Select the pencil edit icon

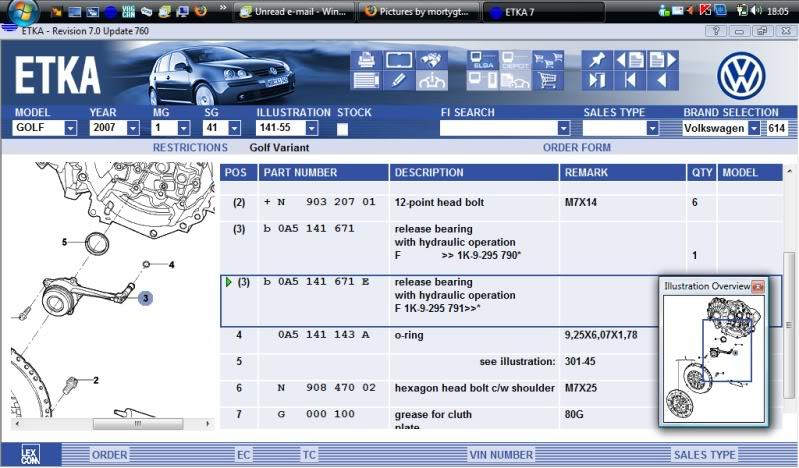pos(398,80)
